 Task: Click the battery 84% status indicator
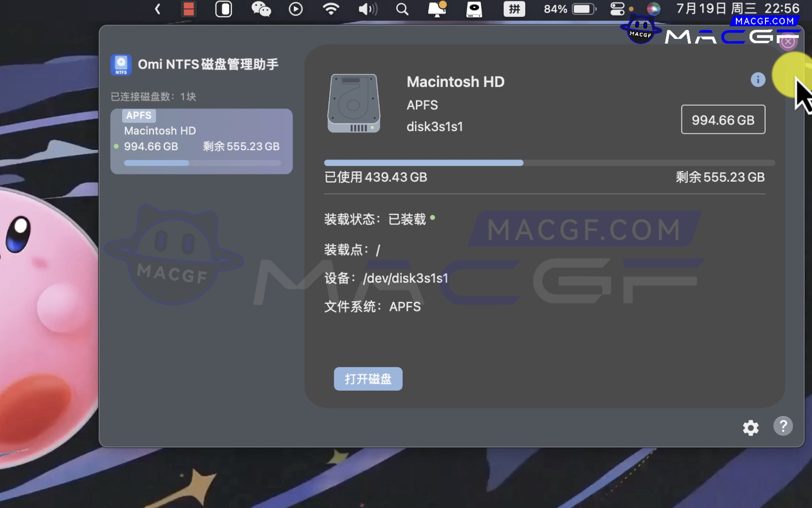[569, 9]
